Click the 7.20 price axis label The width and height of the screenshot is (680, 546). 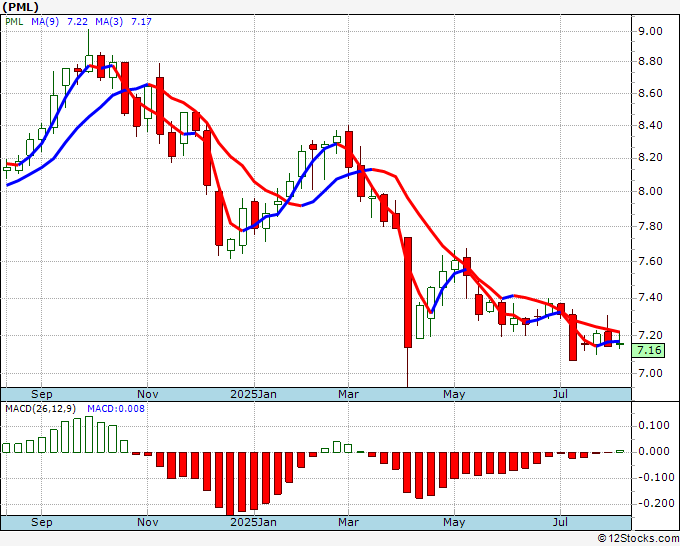pos(650,335)
